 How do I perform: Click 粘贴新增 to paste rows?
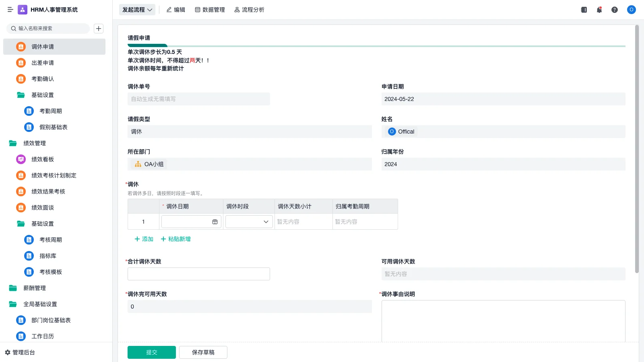coord(175,239)
